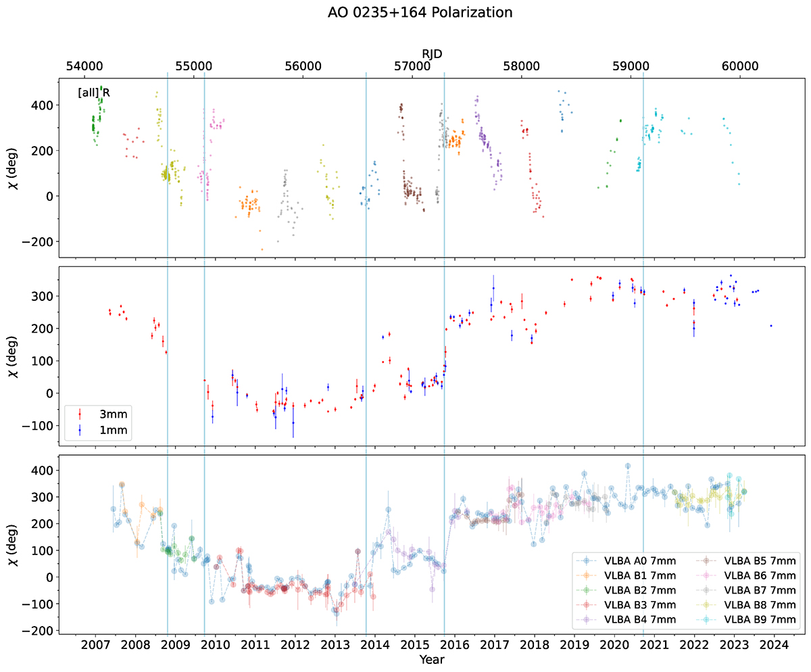Viewport: 811px width, 672px height.
Task: Click the plot title AO 0235+164 Polarization
Action: pos(405,12)
